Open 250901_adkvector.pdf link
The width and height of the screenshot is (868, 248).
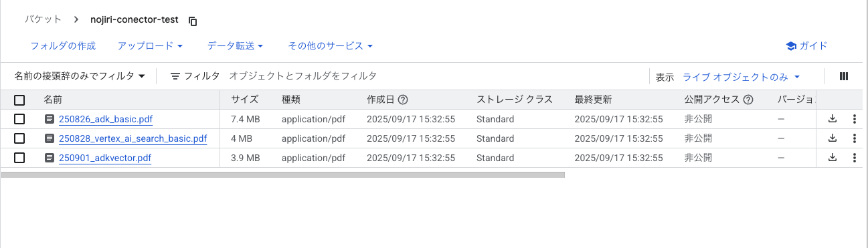105,158
